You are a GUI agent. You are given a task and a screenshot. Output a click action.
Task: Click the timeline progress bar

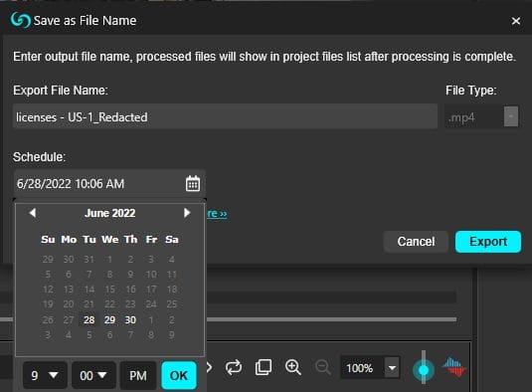[331, 319]
